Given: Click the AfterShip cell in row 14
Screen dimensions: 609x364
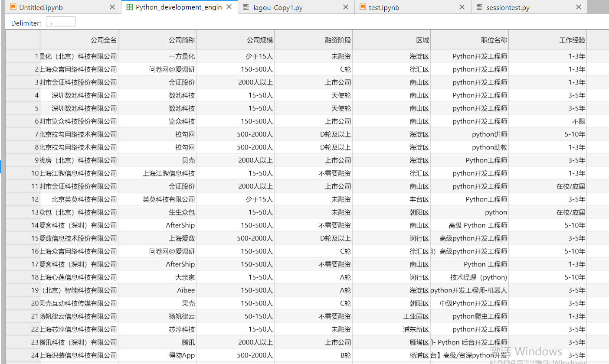Looking at the screenshot, I should click(157, 225).
